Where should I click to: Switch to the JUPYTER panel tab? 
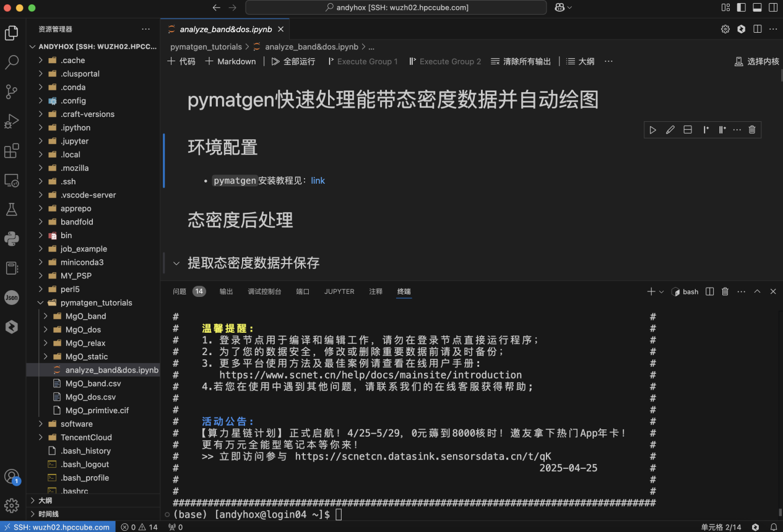[339, 291]
